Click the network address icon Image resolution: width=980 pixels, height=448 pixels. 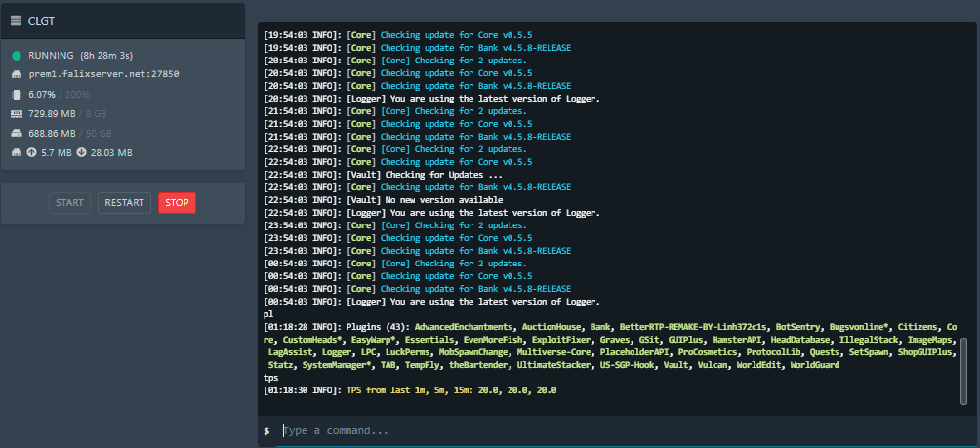(17, 74)
